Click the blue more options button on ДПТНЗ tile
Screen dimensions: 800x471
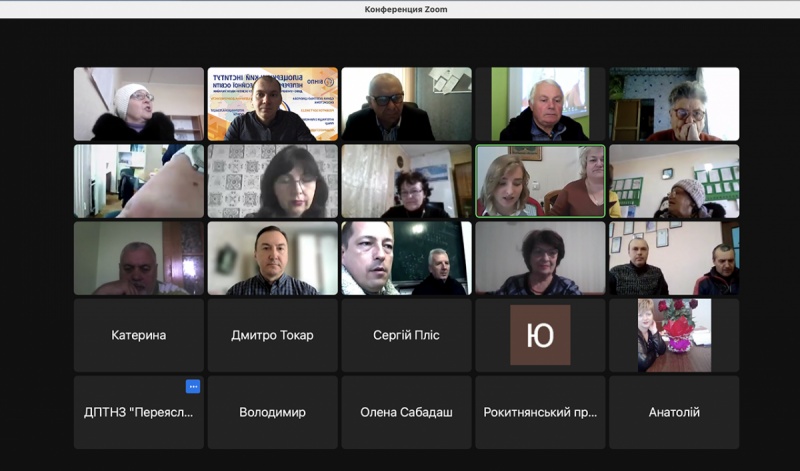point(193,387)
